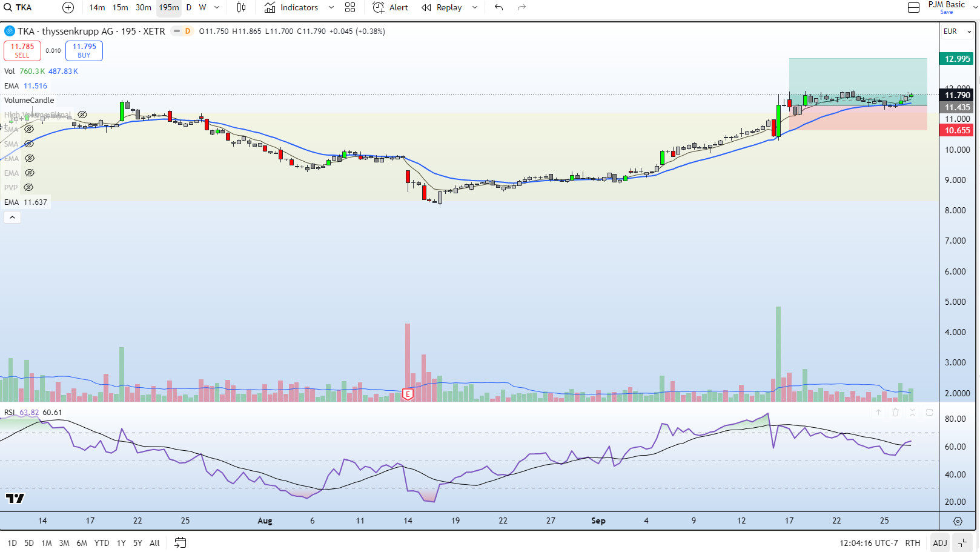
Task: Unhide the High Volume Signal indicator
Action: click(x=82, y=115)
